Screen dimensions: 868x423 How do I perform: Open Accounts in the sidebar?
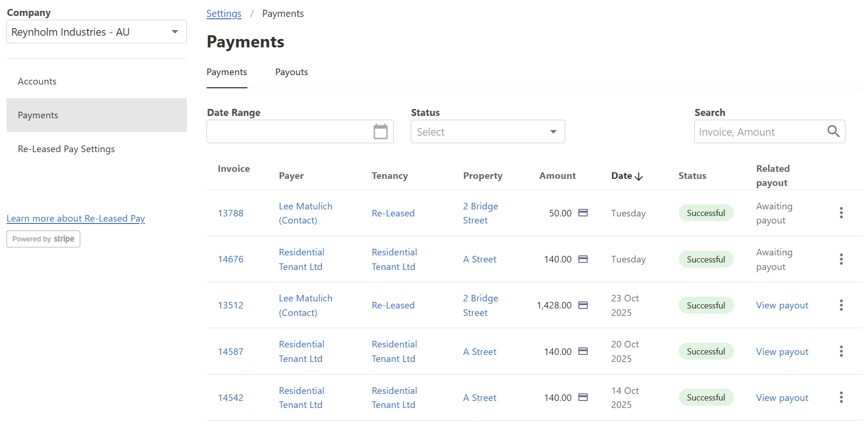pos(37,81)
